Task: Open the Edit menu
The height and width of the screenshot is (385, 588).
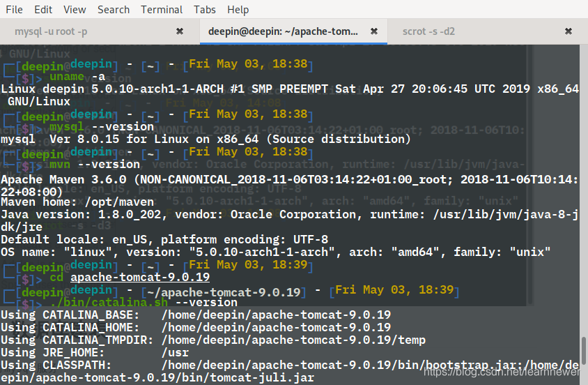Action: [x=43, y=9]
